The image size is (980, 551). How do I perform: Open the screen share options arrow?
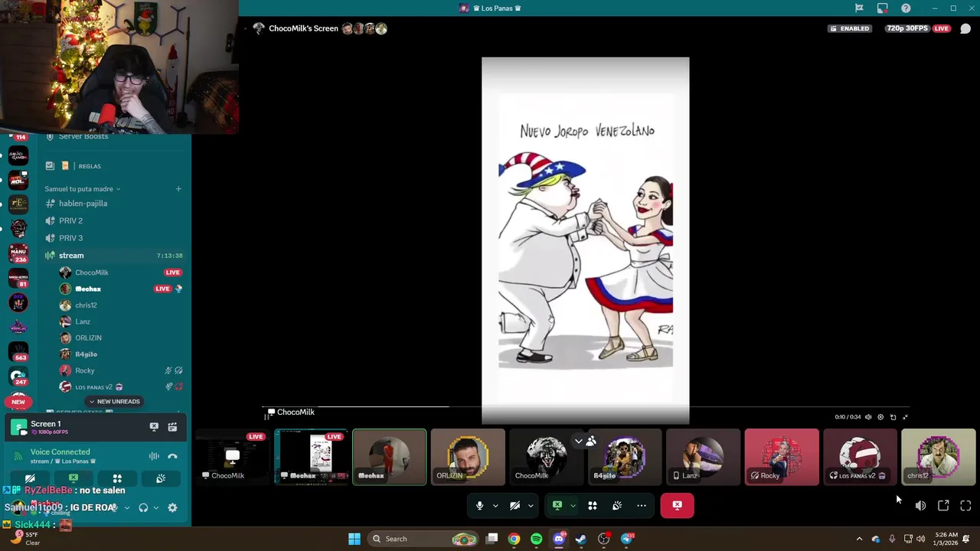(573, 506)
